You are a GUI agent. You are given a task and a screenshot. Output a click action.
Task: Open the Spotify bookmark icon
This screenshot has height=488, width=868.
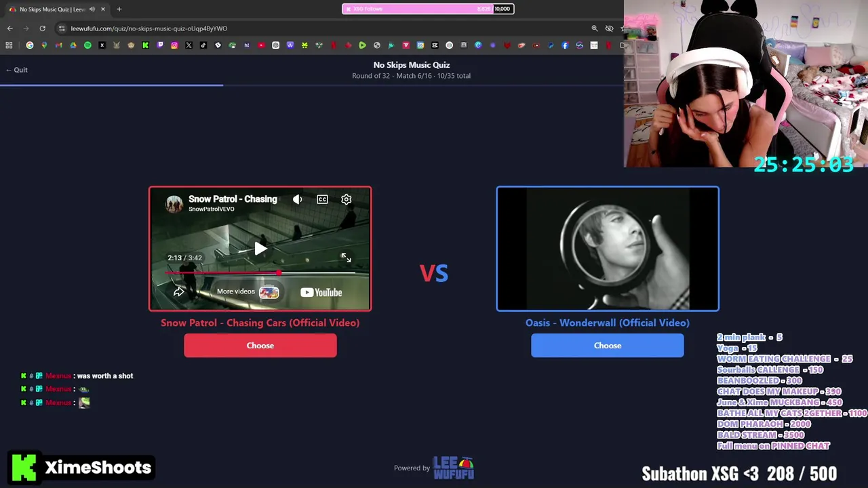[x=87, y=45]
